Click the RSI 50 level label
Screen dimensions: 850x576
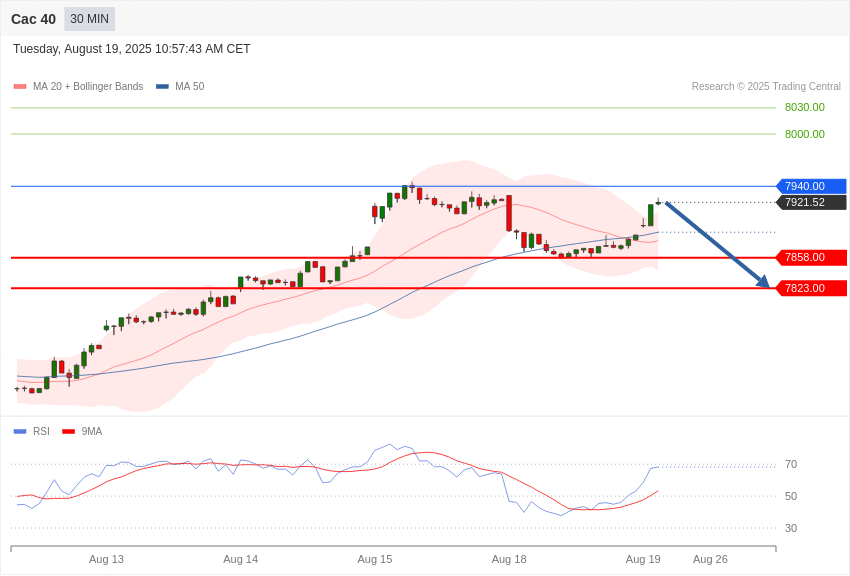coord(791,496)
